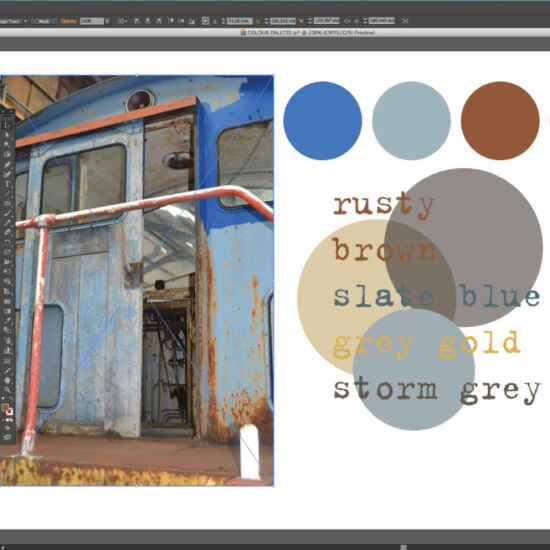This screenshot has width=550, height=550.
Task: Select the "slate blue" text object
Action: tap(437, 296)
